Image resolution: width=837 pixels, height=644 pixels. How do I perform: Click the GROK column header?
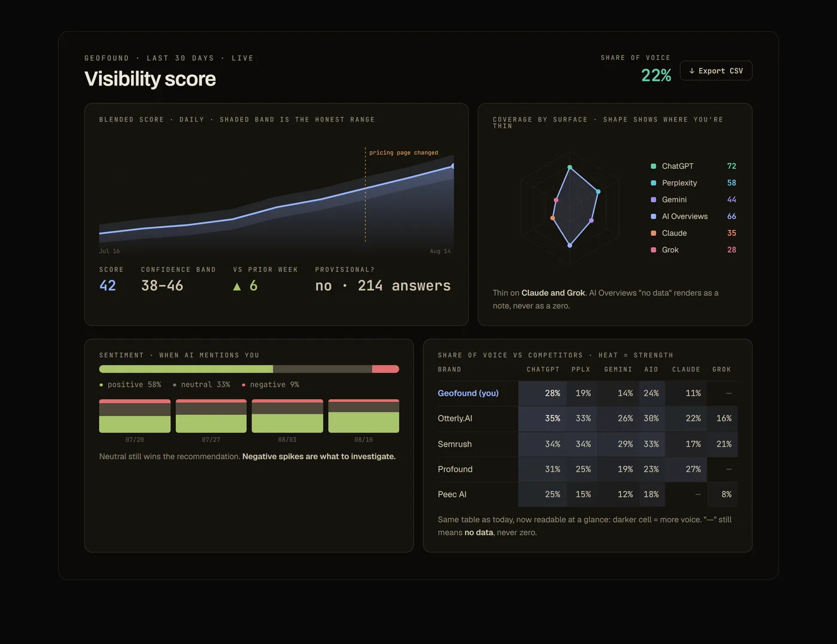(x=722, y=370)
